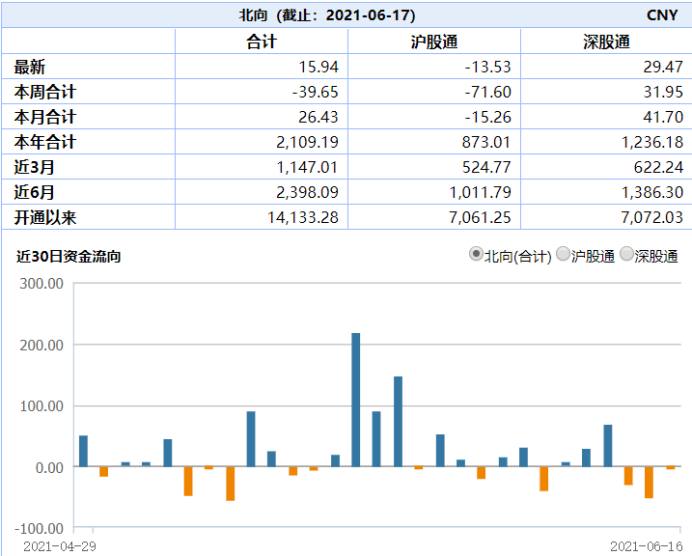Click the second tallest blue bar near 150
This screenshot has width=692, height=556.
coord(398,421)
